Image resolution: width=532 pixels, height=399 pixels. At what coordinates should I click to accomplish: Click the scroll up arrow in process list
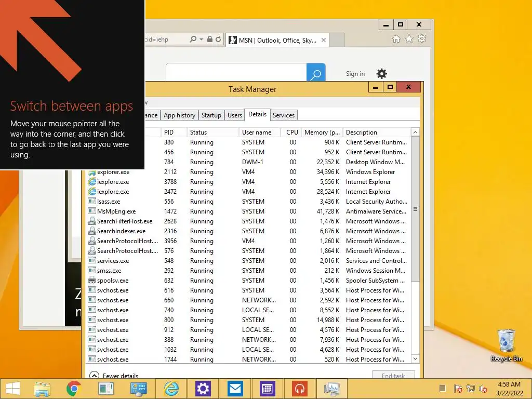coord(415,132)
